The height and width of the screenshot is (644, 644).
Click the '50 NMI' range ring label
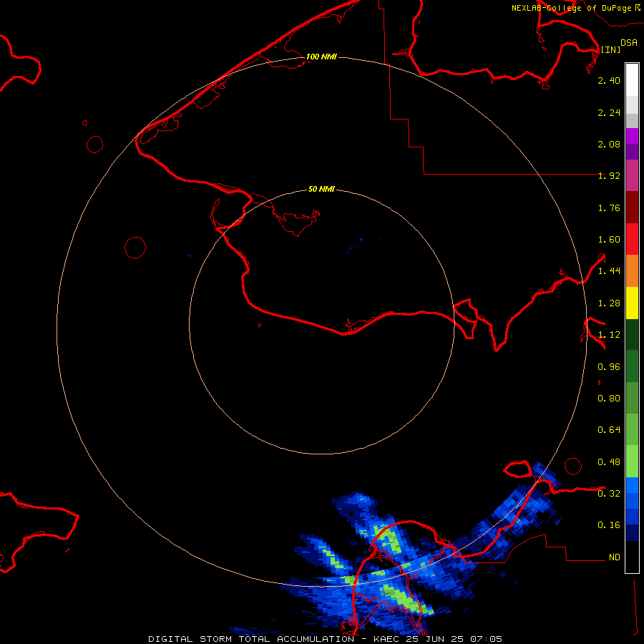coord(321,189)
